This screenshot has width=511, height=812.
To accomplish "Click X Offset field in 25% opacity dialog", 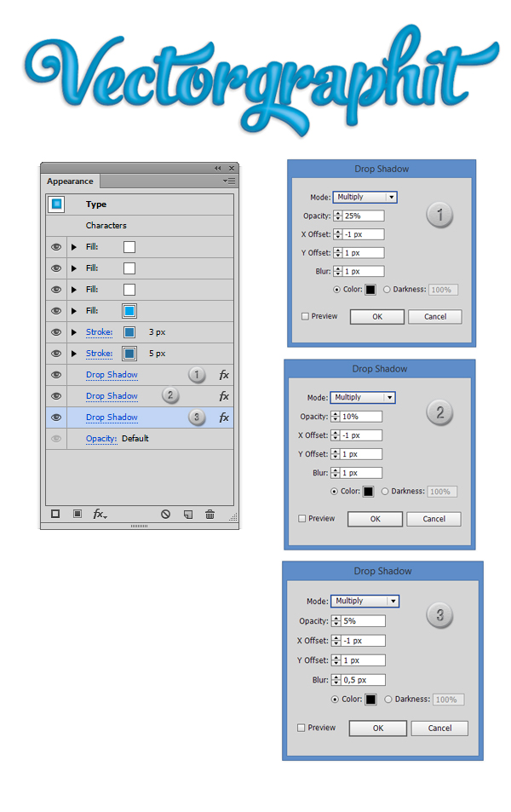I will tap(364, 234).
